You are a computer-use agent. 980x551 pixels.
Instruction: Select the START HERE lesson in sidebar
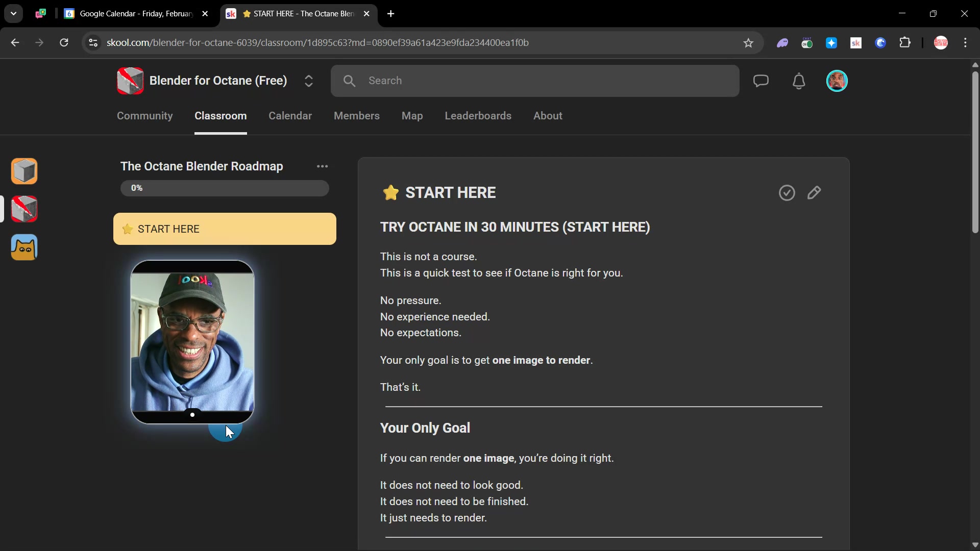tap(225, 229)
